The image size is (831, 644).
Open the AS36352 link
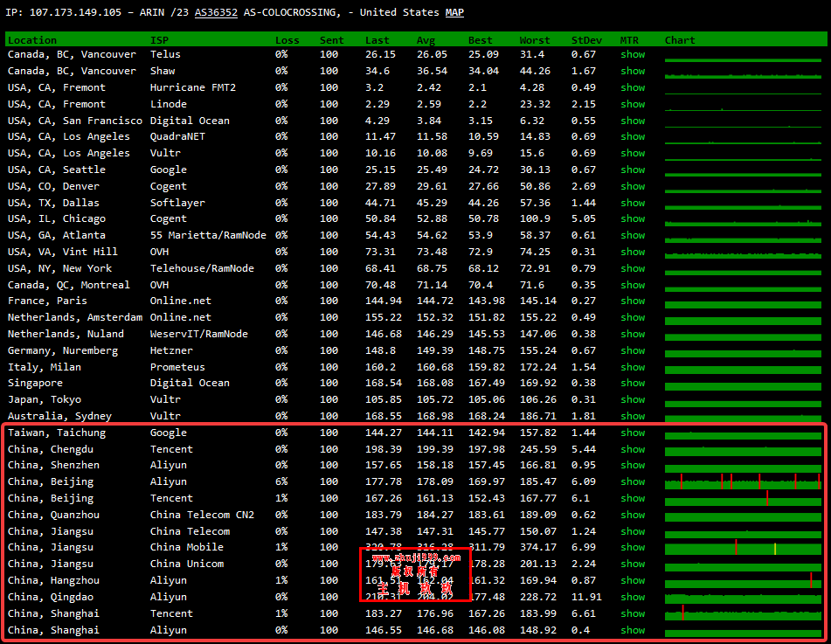(216, 12)
